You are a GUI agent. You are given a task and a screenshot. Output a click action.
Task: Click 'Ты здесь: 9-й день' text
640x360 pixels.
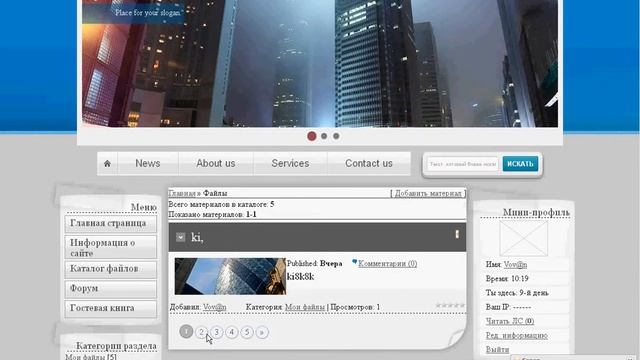click(x=517, y=293)
